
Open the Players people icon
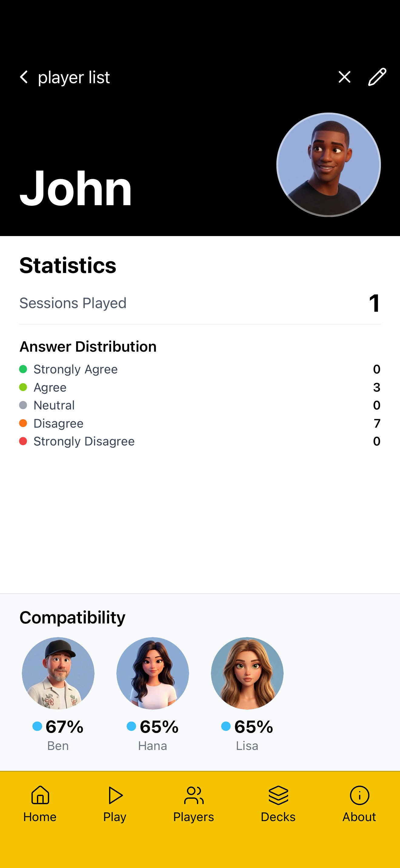click(194, 795)
